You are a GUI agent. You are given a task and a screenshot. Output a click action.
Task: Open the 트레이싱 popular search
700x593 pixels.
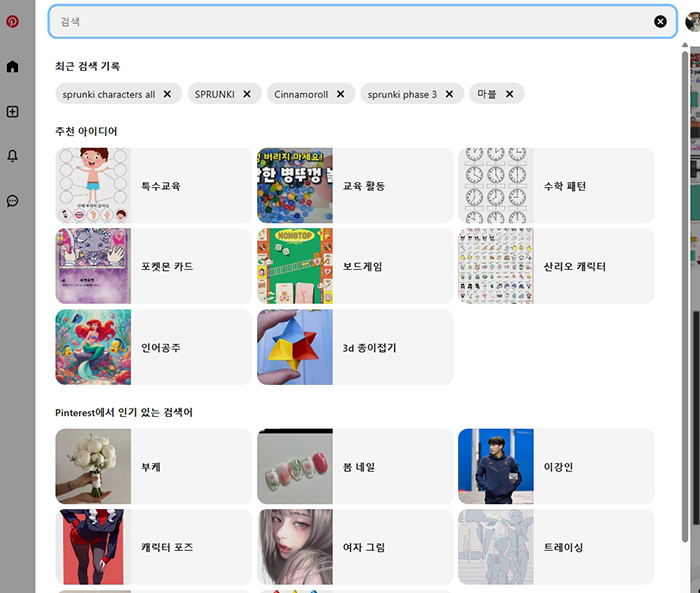pyautogui.click(x=556, y=547)
